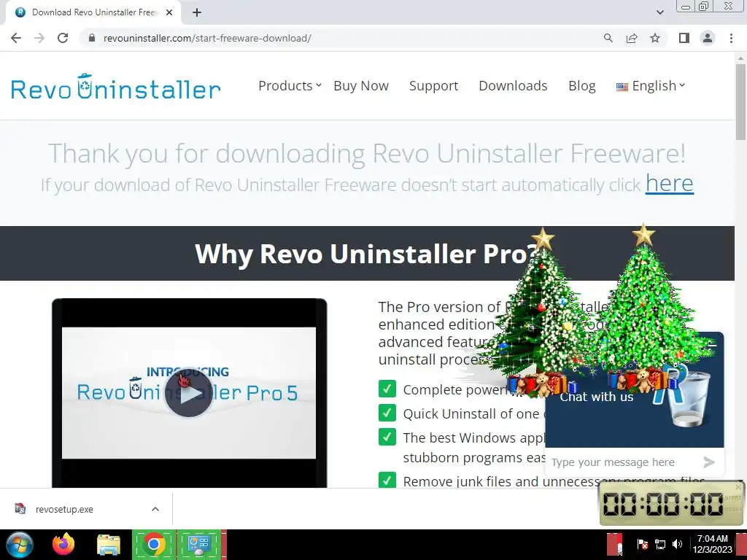Open File Explorer from the taskbar

(x=109, y=544)
